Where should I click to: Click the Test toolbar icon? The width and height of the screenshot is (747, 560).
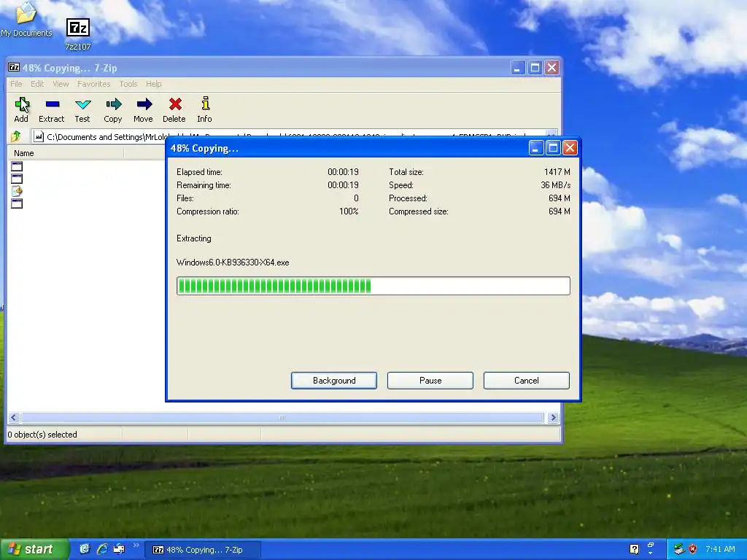coord(82,109)
